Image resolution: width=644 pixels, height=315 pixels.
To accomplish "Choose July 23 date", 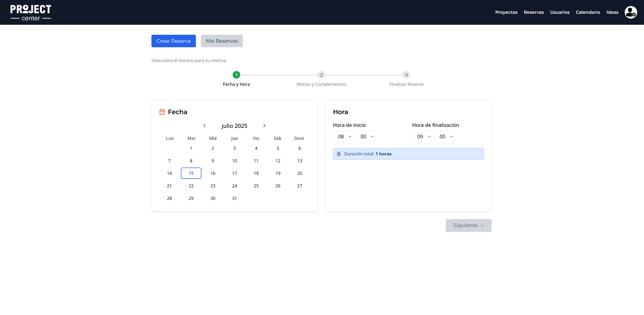I will coord(213,186).
